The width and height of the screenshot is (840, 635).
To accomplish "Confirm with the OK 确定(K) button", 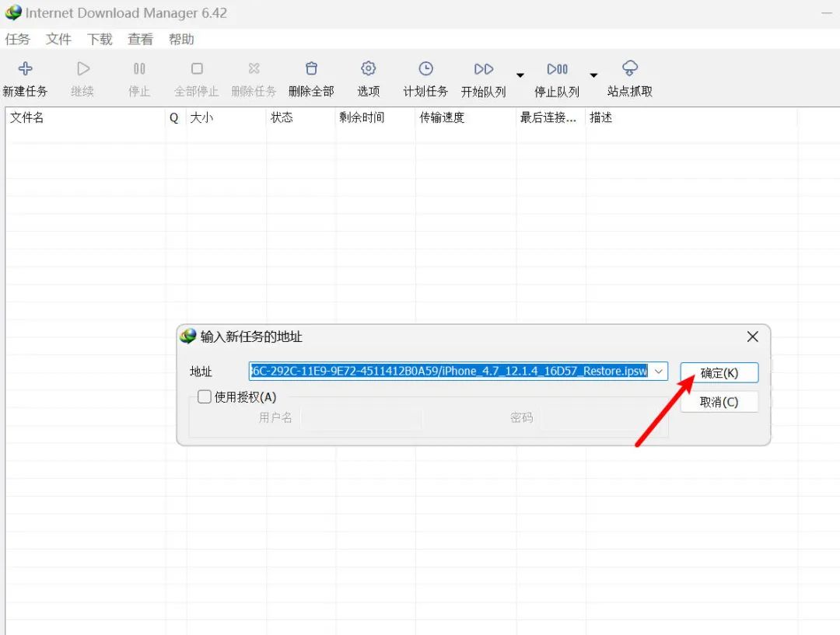I will click(x=719, y=372).
